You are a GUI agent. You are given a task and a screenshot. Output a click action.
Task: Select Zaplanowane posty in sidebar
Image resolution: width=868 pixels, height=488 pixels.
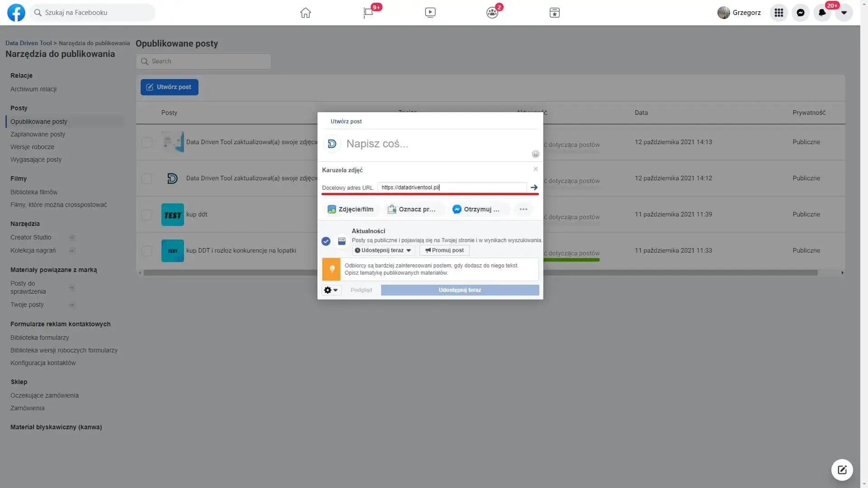(x=38, y=134)
